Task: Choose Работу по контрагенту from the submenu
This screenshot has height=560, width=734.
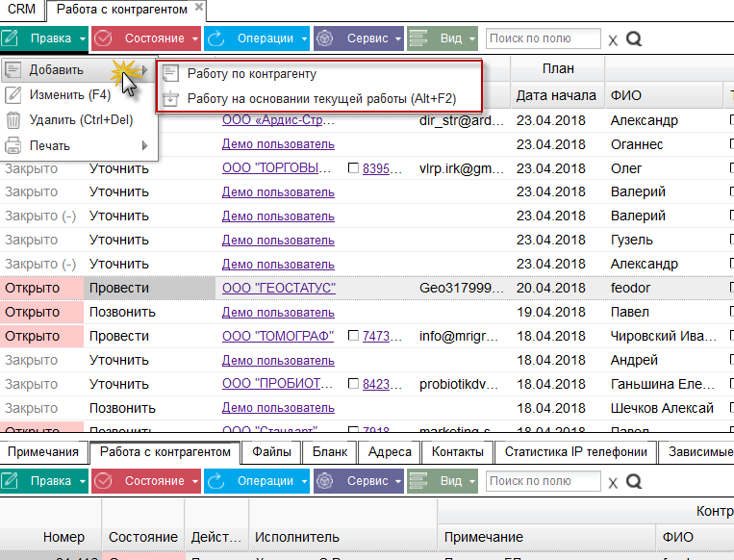Action: (252, 73)
